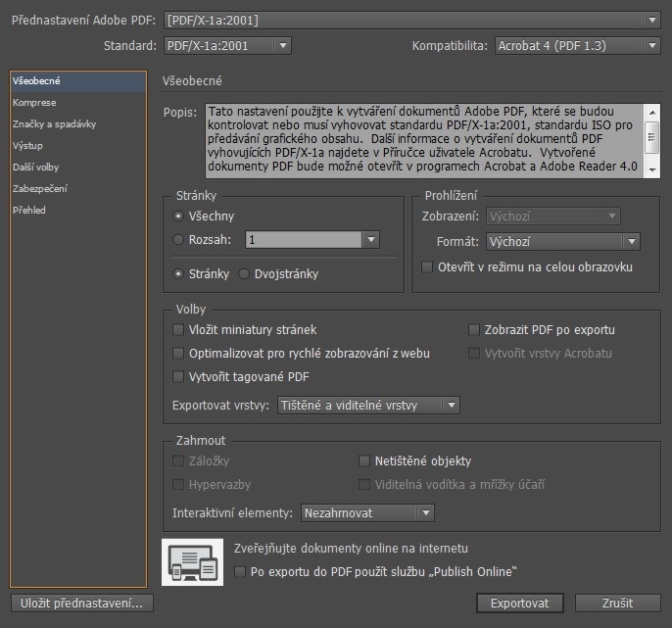This screenshot has height=628, width=672.
Task: Check Zobrazit PDF po exportu
Action: tap(473, 329)
